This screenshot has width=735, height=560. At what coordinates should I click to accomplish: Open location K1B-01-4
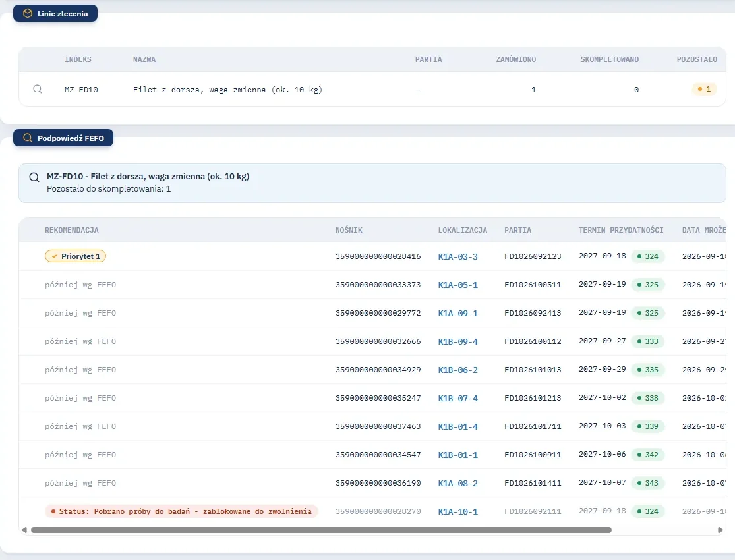(x=458, y=426)
